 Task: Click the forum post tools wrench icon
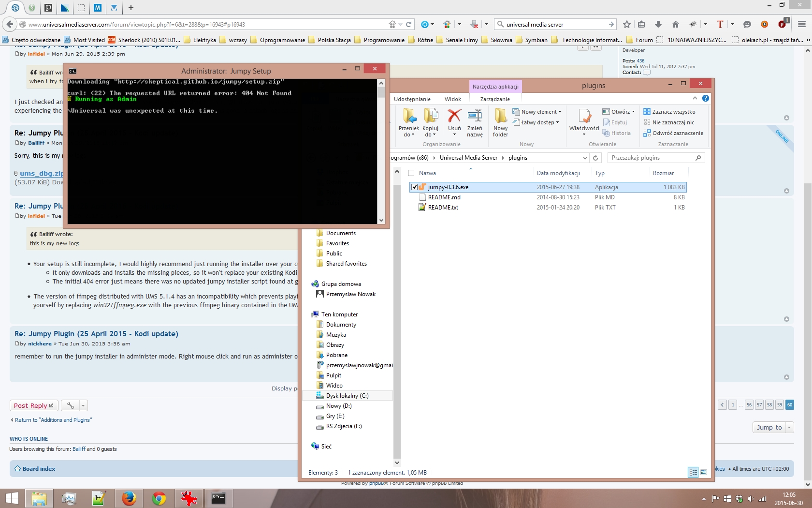point(71,405)
